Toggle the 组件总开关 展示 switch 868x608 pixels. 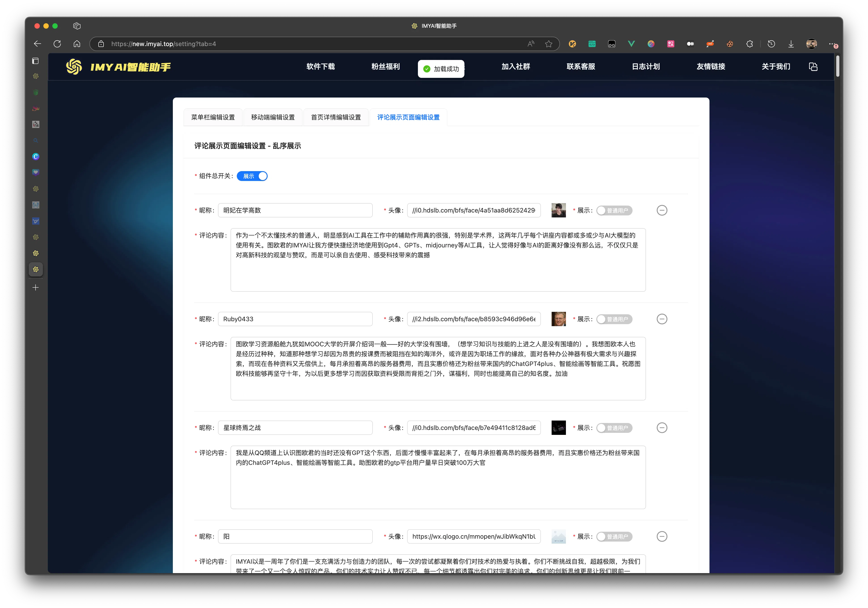(x=252, y=176)
